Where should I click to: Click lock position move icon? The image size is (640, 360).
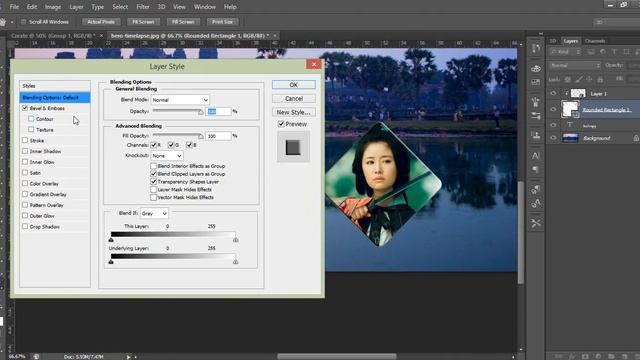[589, 79]
